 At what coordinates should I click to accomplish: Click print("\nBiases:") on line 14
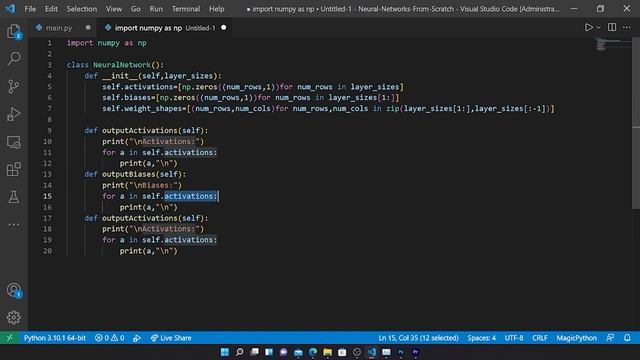(x=142, y=185)
